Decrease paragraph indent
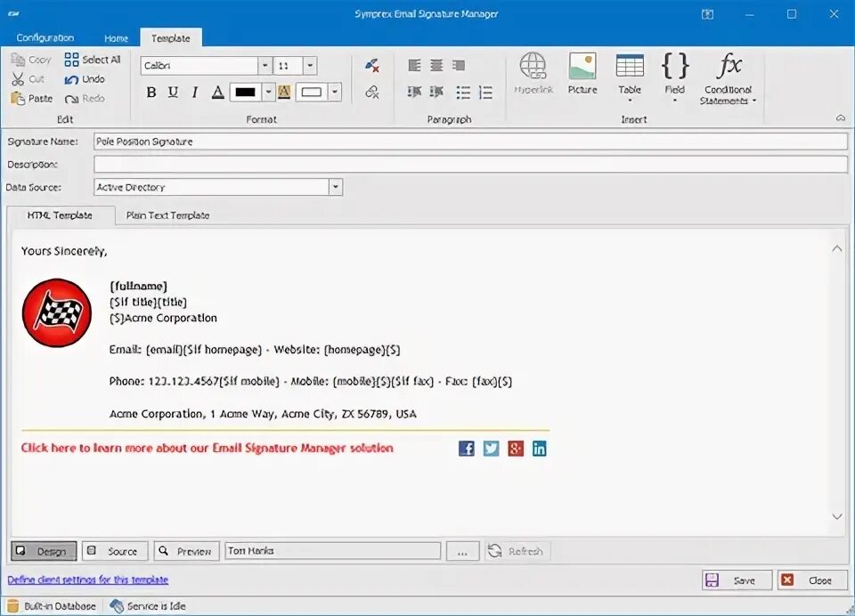Screen dimensions: 855x616 [414, 92]
